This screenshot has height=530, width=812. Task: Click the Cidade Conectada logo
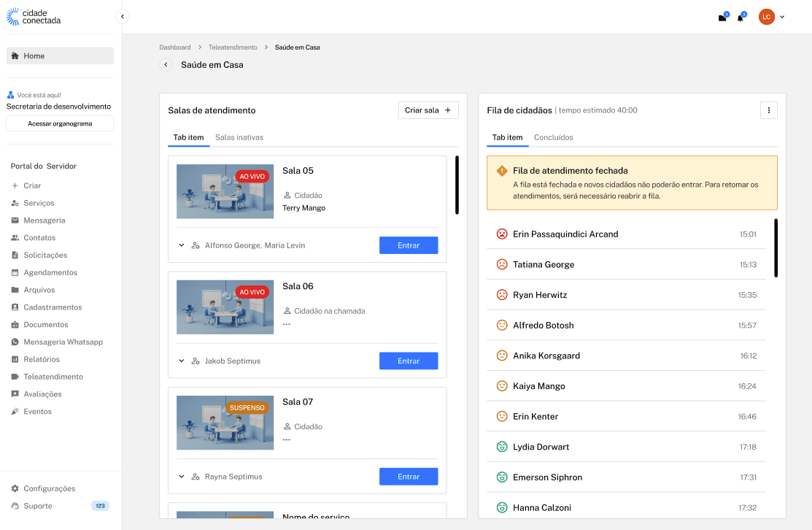pos(34,17)
